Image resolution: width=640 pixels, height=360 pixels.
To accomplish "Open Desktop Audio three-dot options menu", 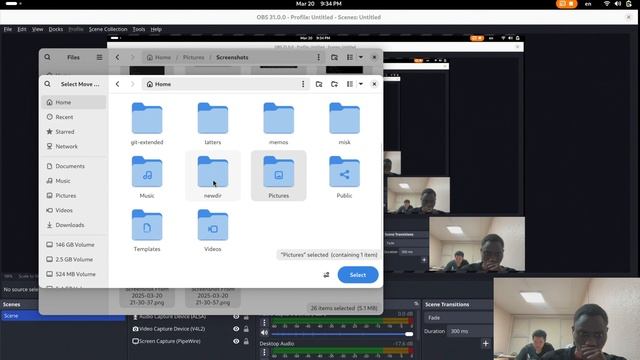I will tap(264, 352).
